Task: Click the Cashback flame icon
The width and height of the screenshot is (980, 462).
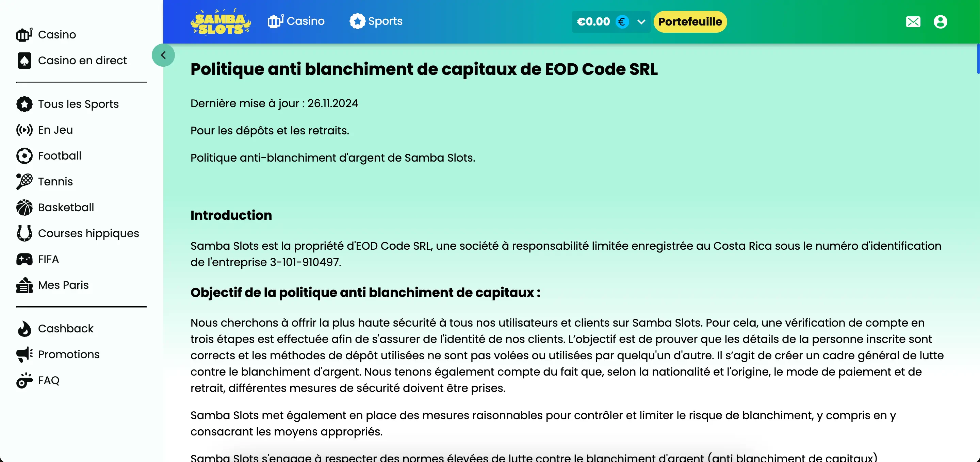Action: point(24,329)
